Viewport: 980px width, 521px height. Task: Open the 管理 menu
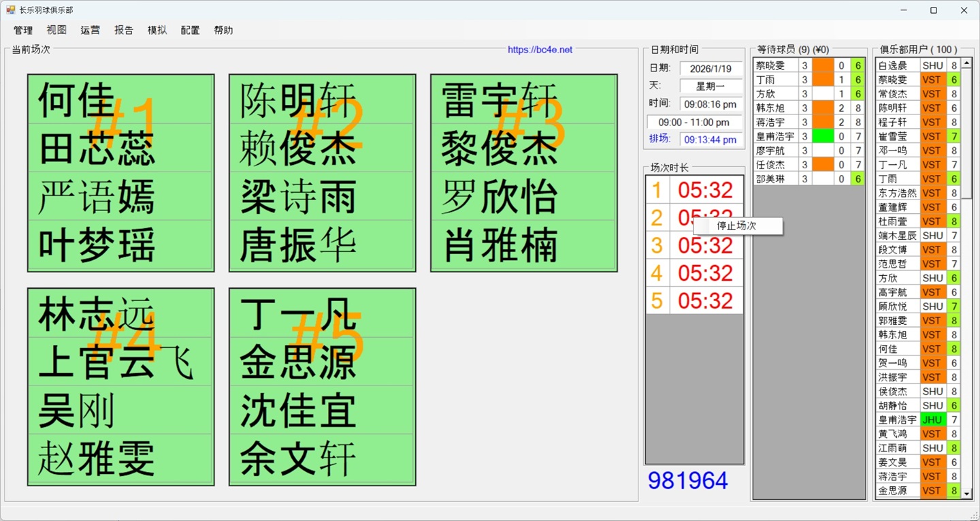pos(22,30)
